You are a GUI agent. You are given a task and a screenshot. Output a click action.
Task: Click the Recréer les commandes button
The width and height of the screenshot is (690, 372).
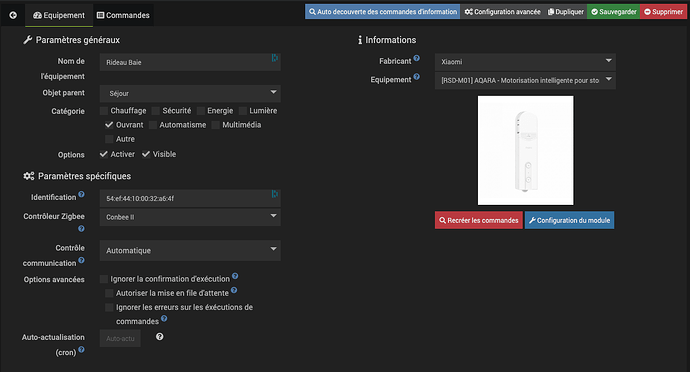click(x=478, y=220)
